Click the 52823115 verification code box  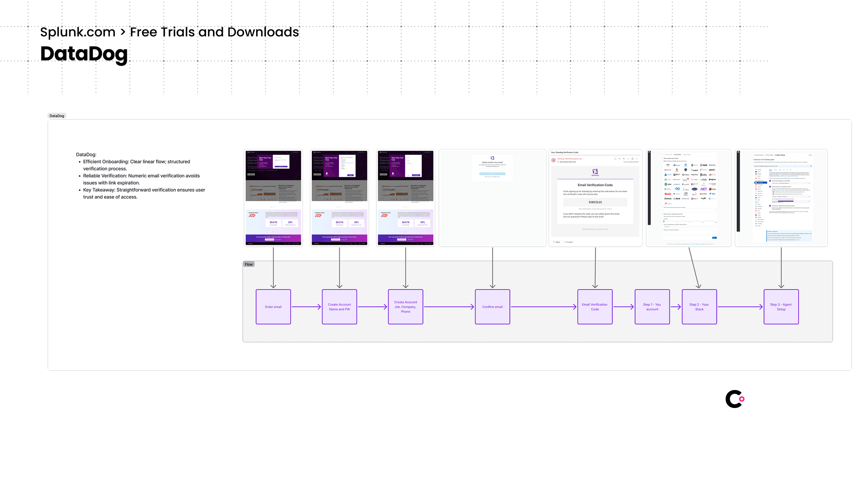[x=595, y=202]
